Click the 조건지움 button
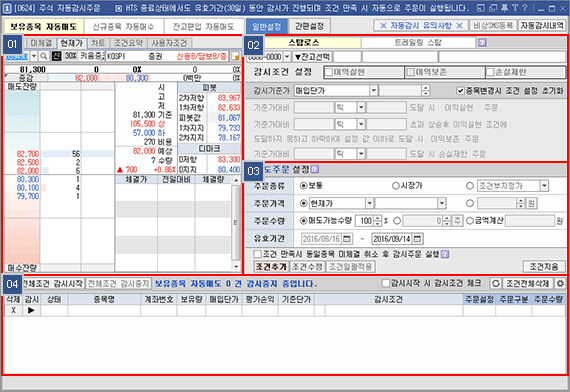Image resolution: width=570 pixels, height=392 pixels. pyautogui.click(x=544, y=267)
